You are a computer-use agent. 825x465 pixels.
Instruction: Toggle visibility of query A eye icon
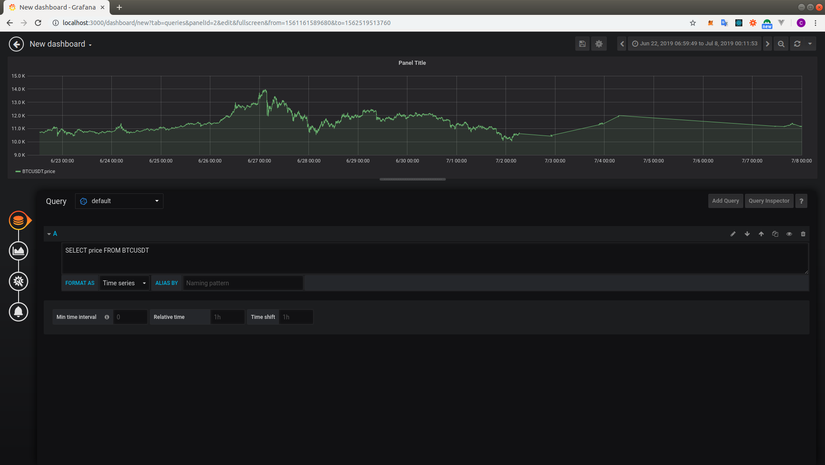pyautogui.click(x=789, y=234)
